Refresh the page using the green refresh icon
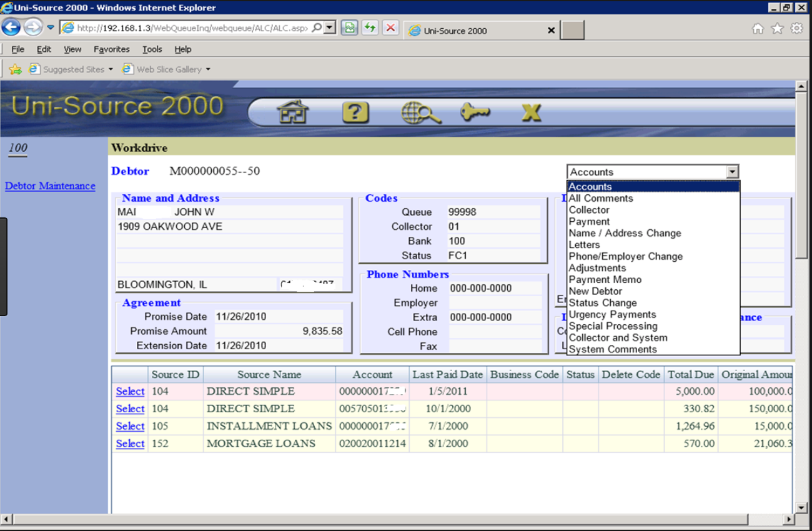This screenshot has height=531, width=812. pyautogui.click(x=370, y=27)
